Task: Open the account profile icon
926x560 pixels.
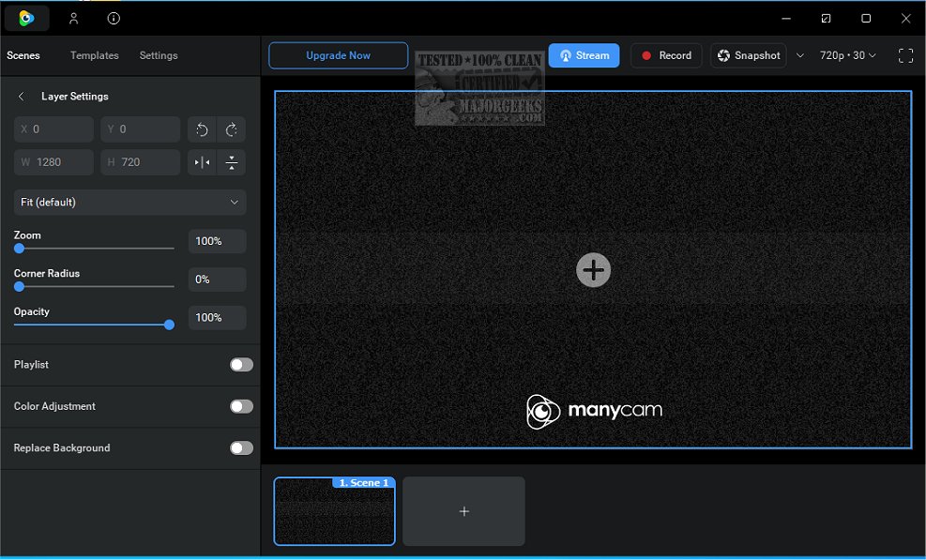Action: pos(73,18)
